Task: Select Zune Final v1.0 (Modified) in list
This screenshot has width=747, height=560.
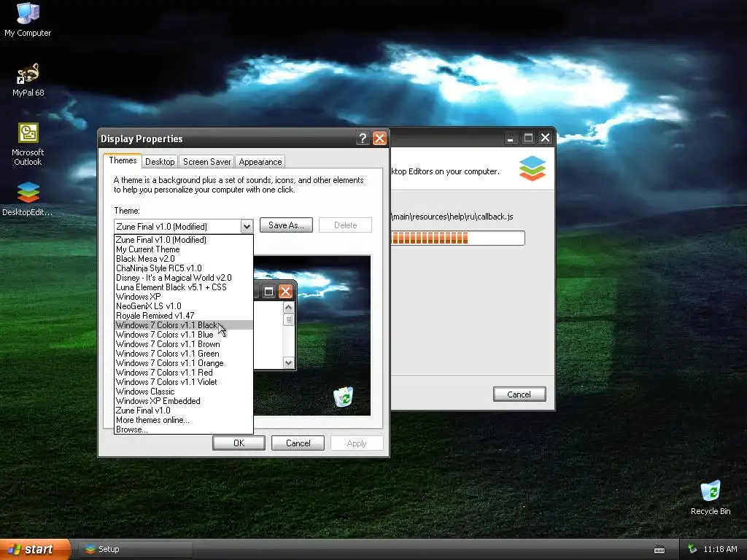Action: tap(183, 239)
